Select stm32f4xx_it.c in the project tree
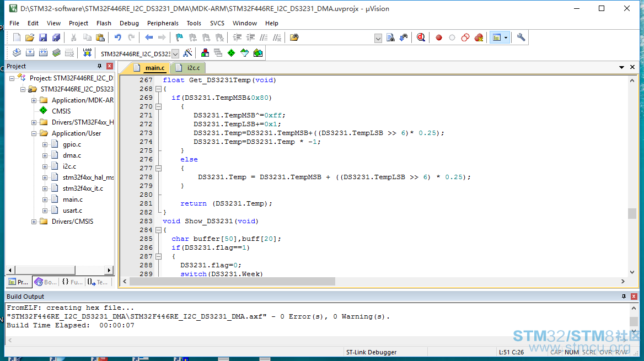The image size is (644, 361). pos(83,188)
